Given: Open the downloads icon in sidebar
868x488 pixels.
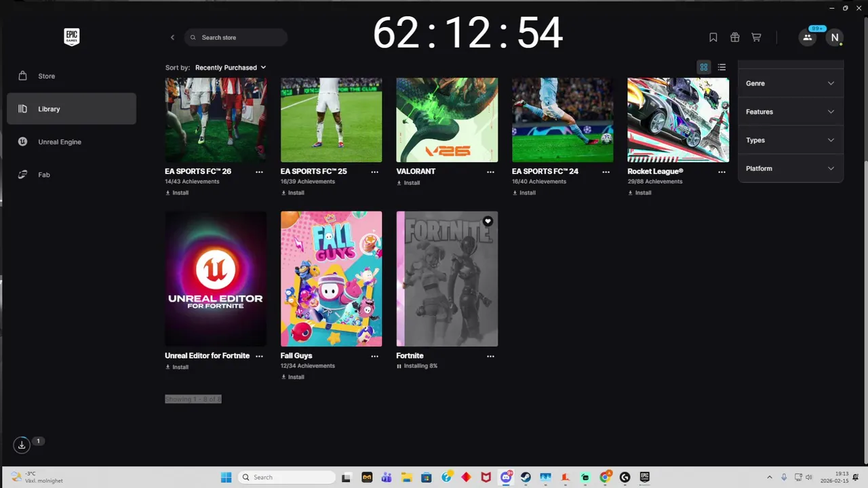Looking at the screenshot, I should (22, 445).
